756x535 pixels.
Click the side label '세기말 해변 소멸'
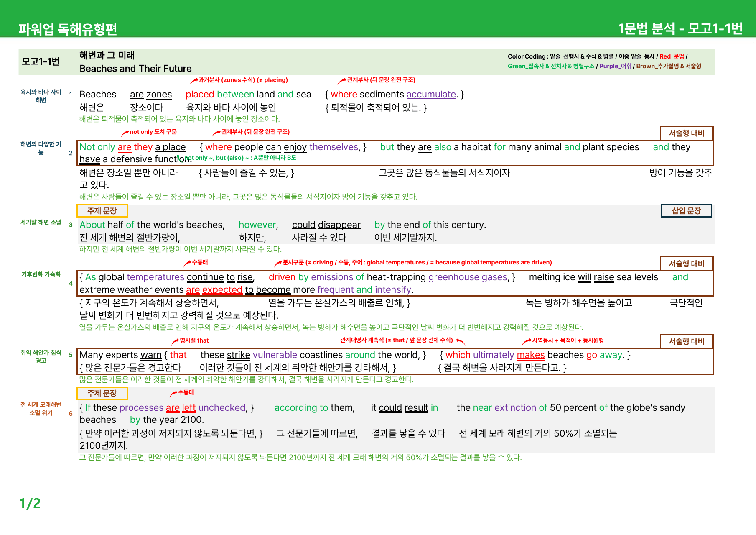click(x=41, y=222)
